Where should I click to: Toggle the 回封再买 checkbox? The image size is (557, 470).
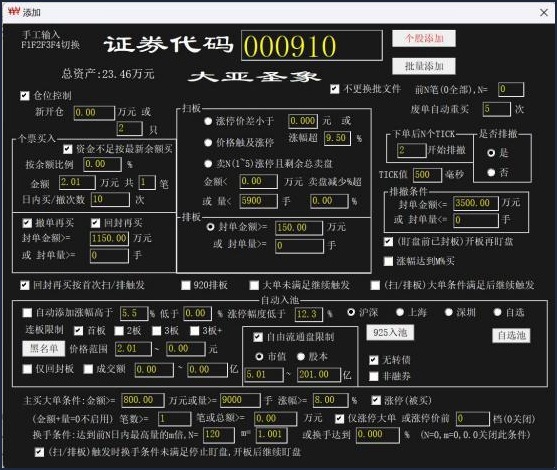click(95, 223)
